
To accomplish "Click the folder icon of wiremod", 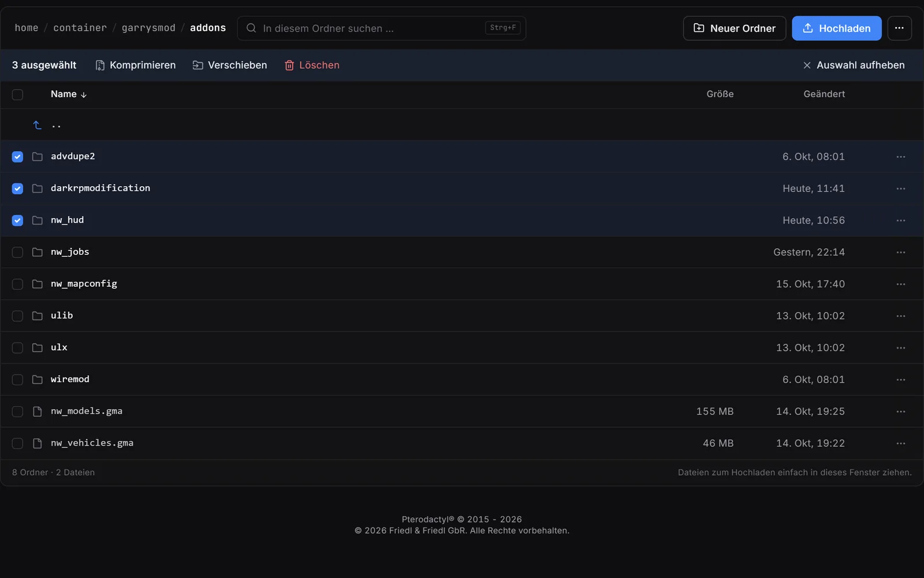I will 38,379.
